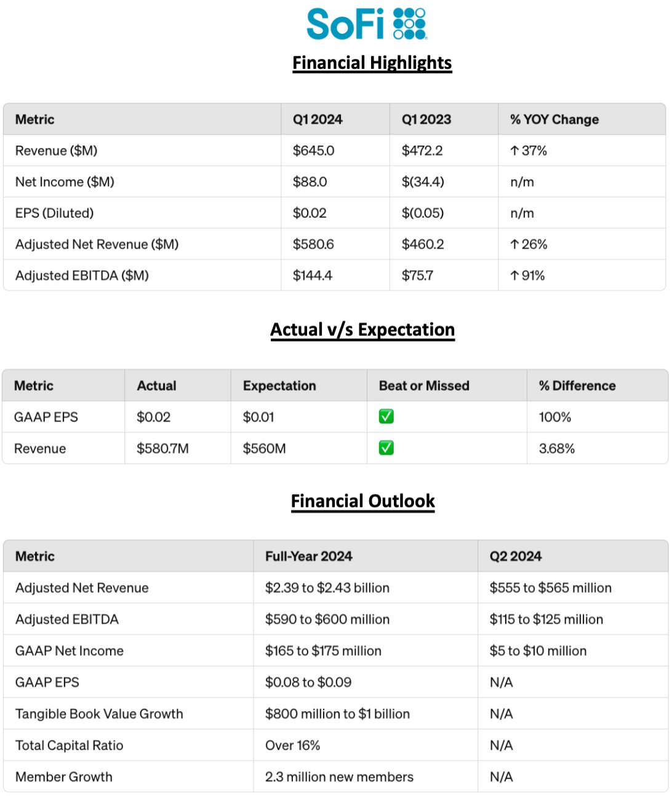This screenshot has width=672, height=796.
Task: Click the SoFi dot-grid logo icon
Action: (409, 24)
